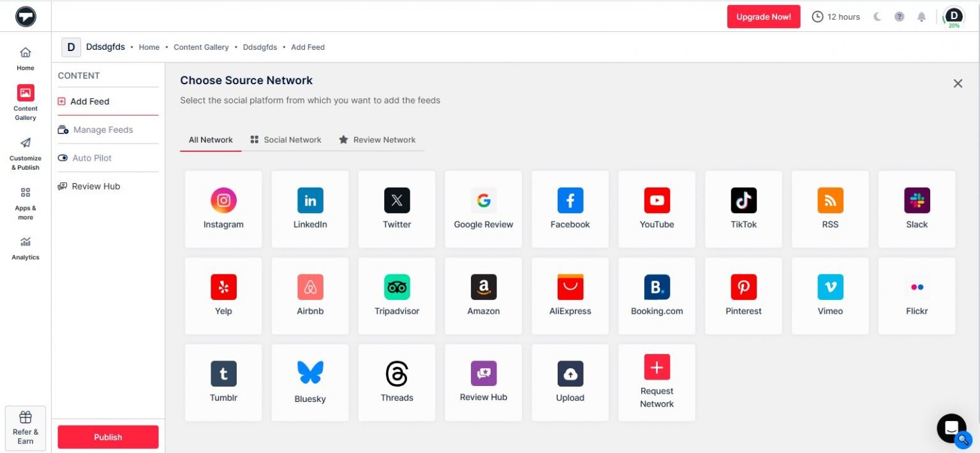
Task: Switch to the Review Network tab
Action: coord(377,140)
